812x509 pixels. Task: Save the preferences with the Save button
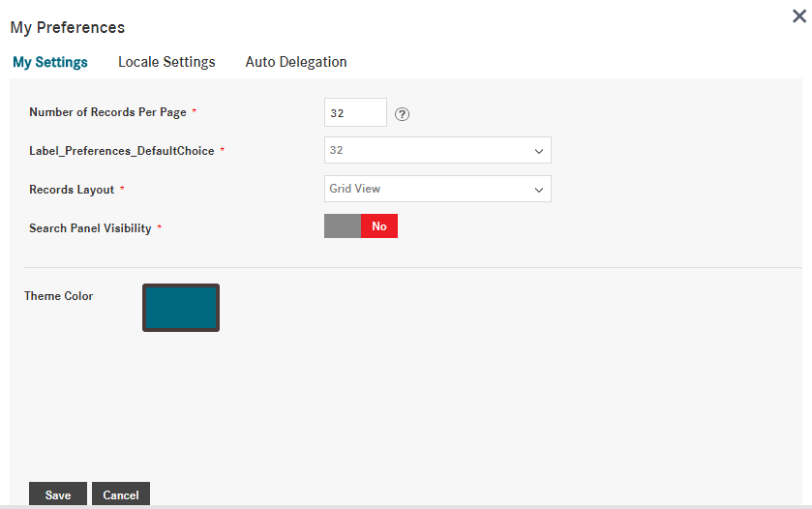(x=58, y=494)
